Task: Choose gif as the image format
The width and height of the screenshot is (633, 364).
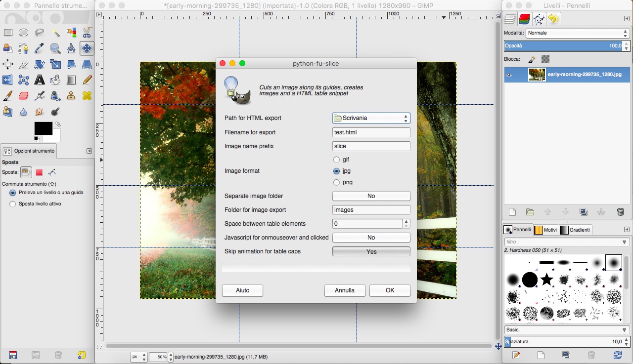Action: (x=337, y=160)
